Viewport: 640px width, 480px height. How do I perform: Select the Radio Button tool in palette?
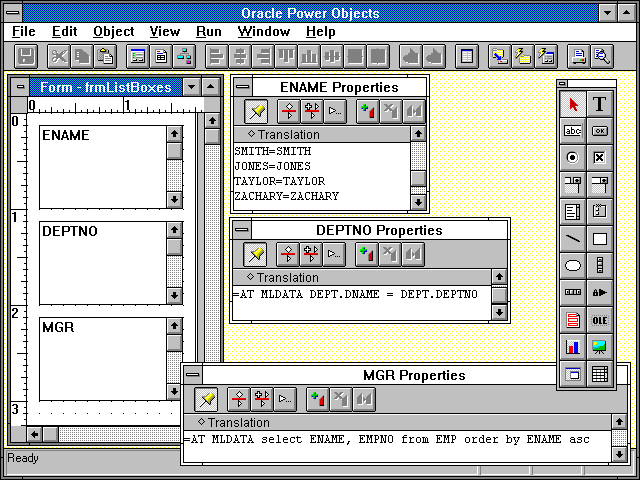[573, 158]
